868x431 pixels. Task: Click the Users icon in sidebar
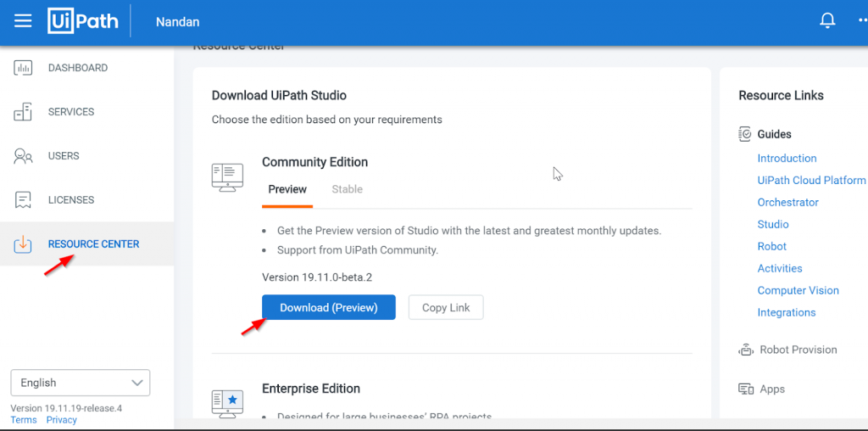tap(23, 156)
